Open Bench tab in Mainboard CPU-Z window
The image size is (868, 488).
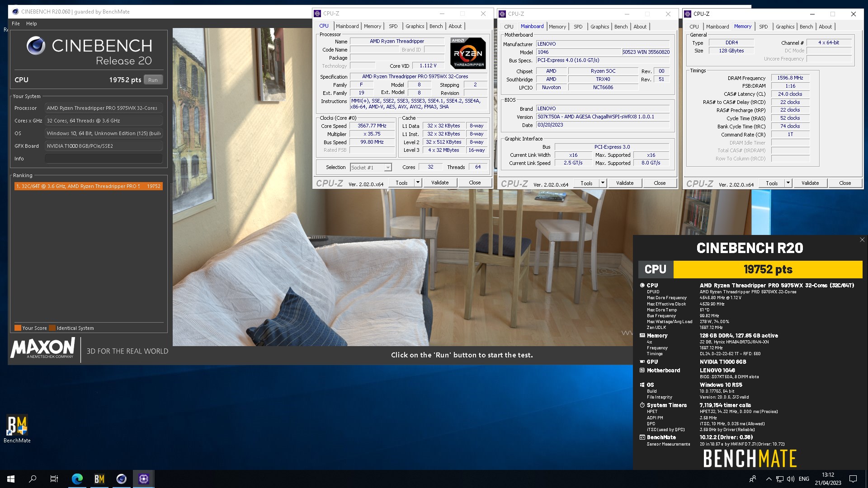click(x=621, y=27)
